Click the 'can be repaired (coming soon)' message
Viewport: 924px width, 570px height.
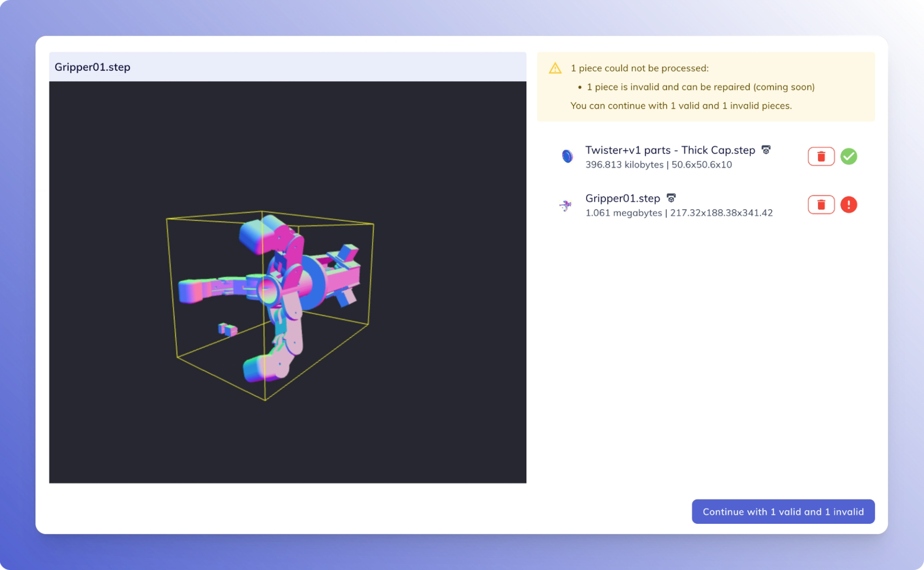pyautogui.click(x=700, y=87)
